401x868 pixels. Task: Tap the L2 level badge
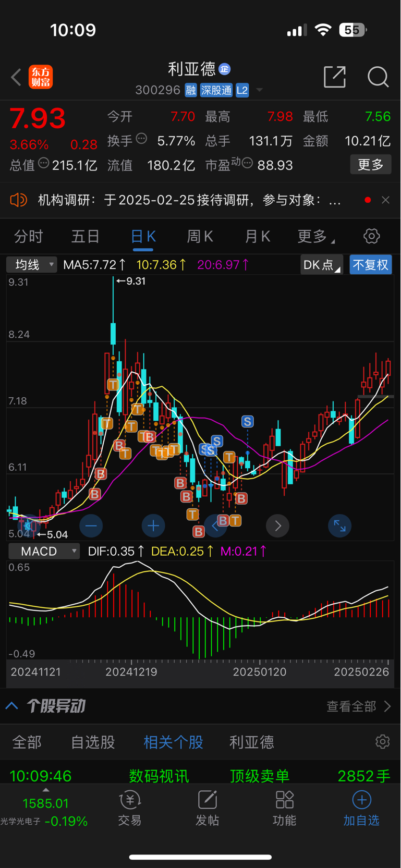click(242, 90)
